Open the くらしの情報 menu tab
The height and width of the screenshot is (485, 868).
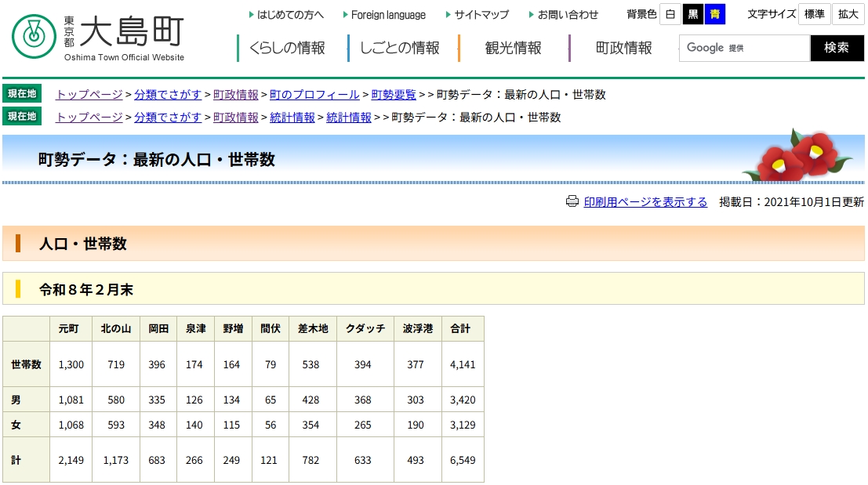pyautogui.click(x=287, y=48)
